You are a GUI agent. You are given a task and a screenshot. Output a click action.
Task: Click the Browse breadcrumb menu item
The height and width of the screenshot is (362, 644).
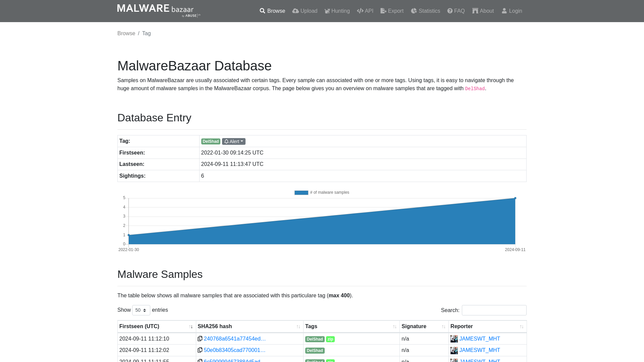(126, 33)
